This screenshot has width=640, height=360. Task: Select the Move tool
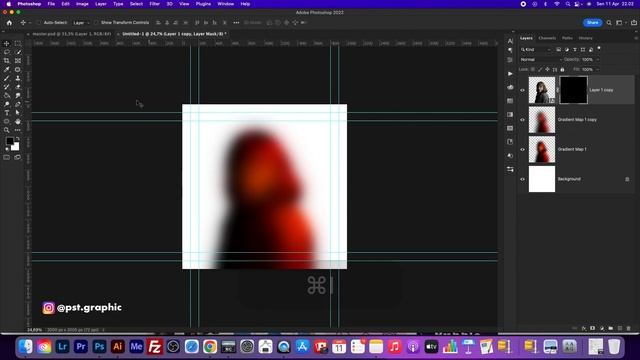point(7,43)
